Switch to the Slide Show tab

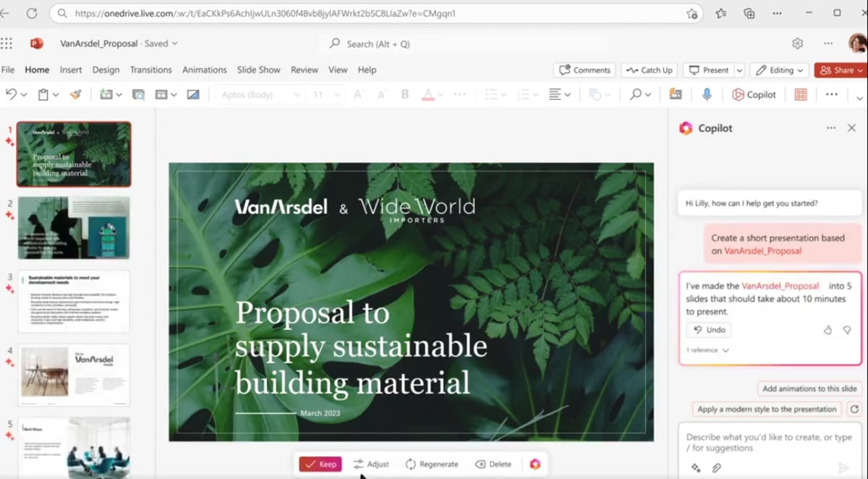click(259, 70)
